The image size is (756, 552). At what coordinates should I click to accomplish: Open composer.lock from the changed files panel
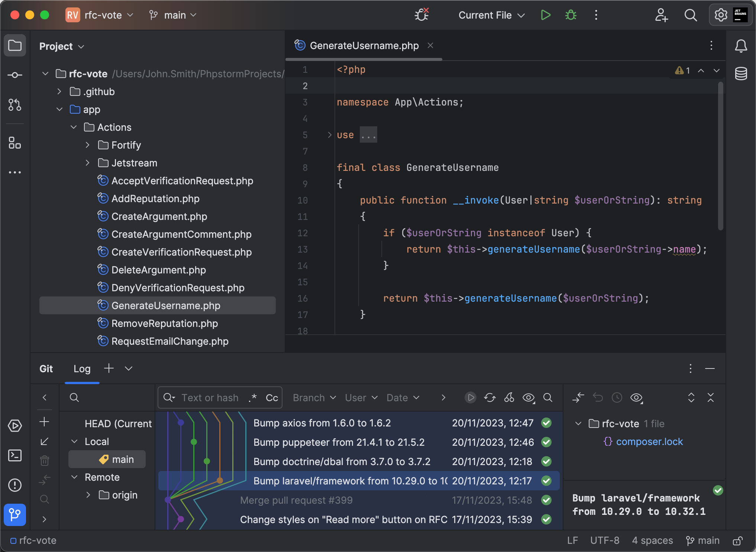649,442
